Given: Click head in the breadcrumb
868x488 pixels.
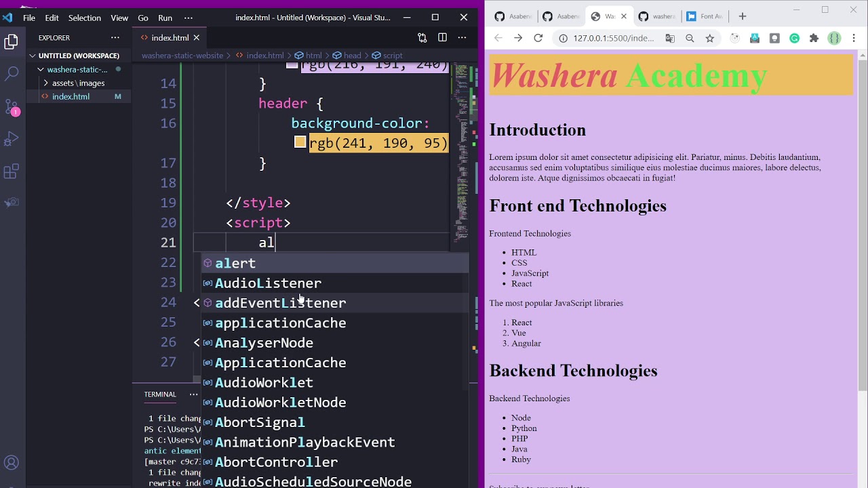Looking at the screenshot, I should pyautogui.click(x=352, y=56).
